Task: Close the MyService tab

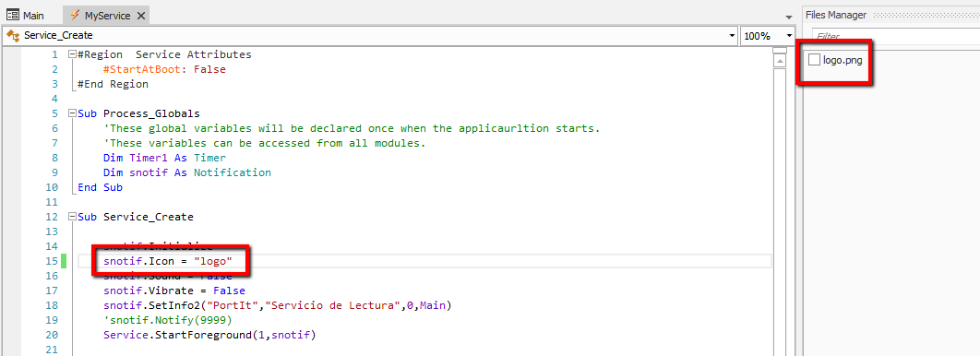Action: pyautogui.click(x=140, y=16)
